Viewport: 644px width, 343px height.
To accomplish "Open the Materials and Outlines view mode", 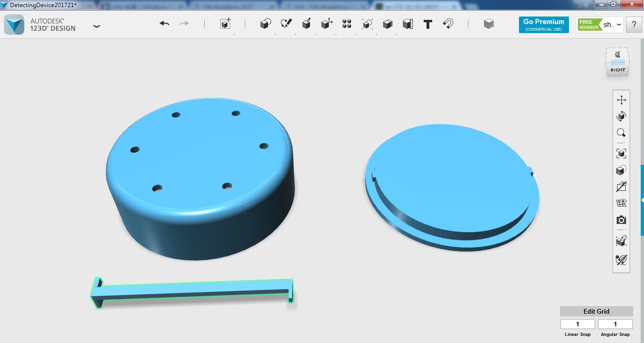I will [621, 170].
